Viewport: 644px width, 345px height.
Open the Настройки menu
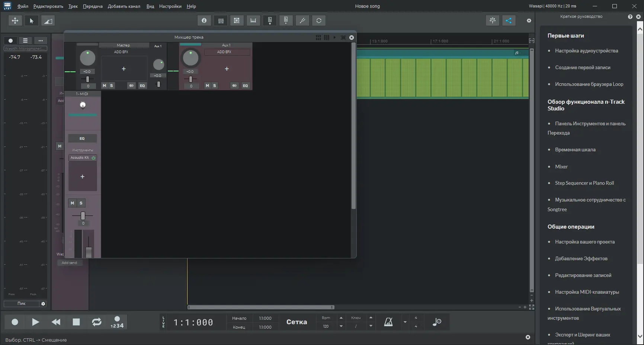[x=170, y=6]
